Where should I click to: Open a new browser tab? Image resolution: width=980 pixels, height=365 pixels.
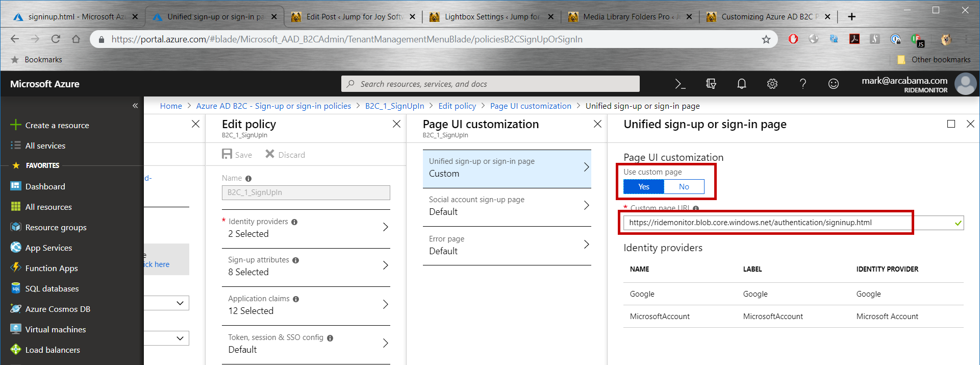click(851, 17)
